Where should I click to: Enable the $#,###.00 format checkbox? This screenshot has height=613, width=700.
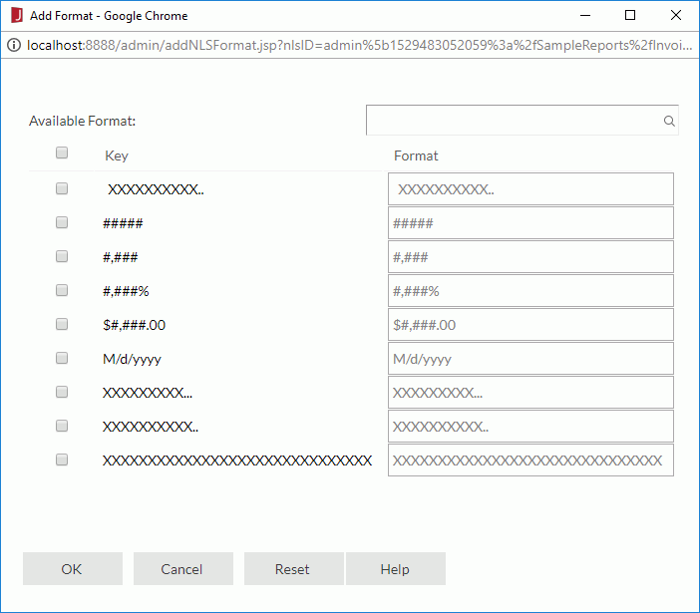point(62,324)
